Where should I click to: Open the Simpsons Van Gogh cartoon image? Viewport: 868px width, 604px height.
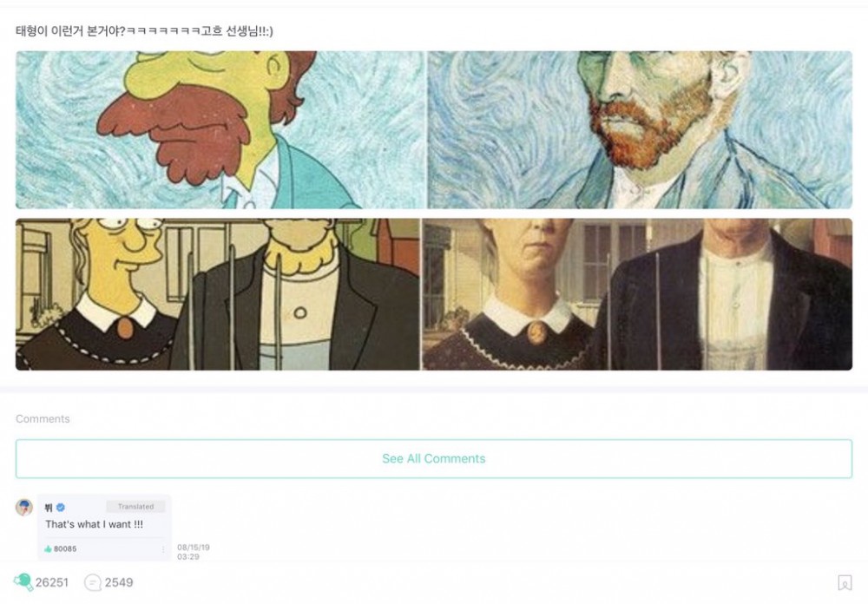coord(220,130)
